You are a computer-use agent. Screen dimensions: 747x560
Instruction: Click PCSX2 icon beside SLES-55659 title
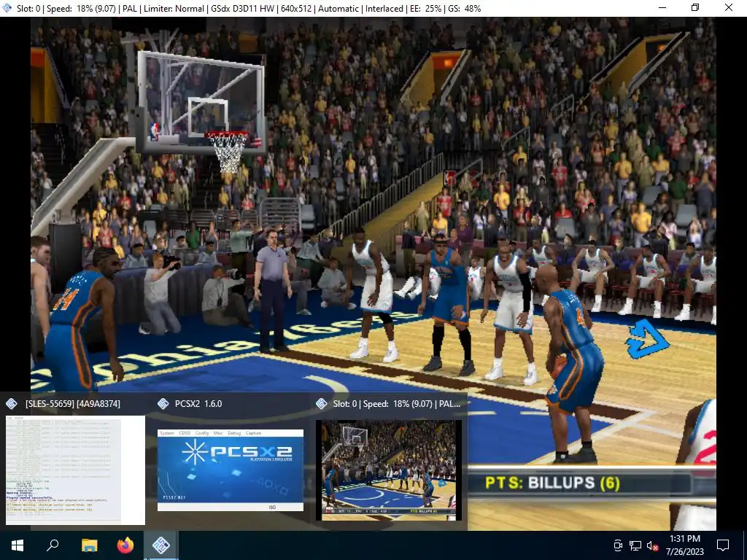click(12, 404)
